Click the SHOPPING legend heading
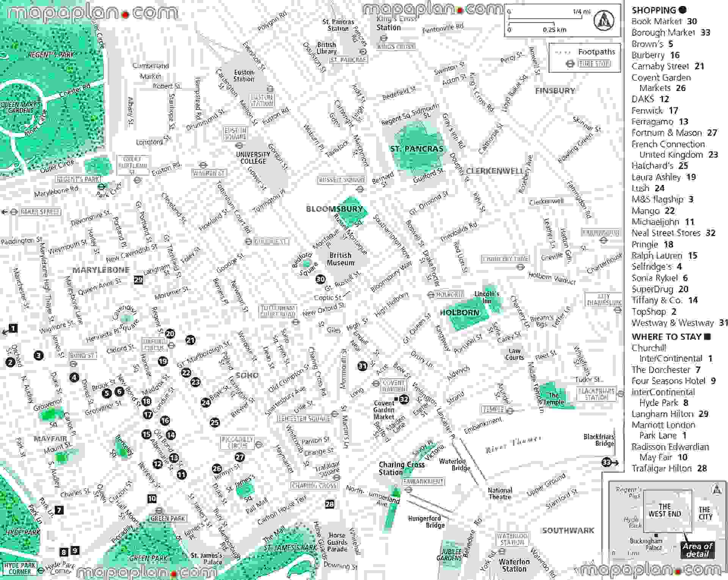The height and width of the screenshot is (580, 728). 659,10
